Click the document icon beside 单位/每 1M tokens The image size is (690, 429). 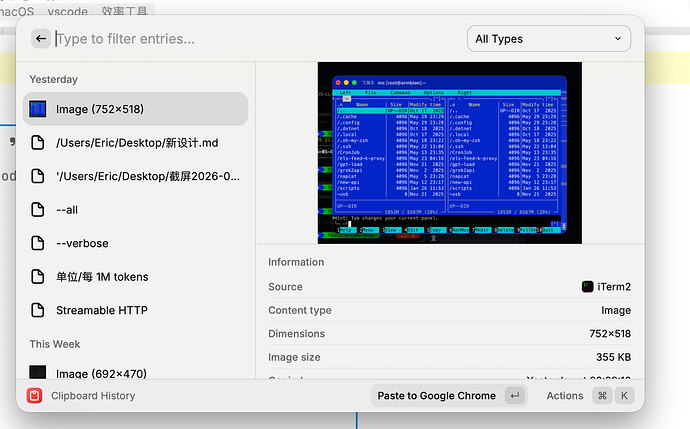pyautogui.click(x=38, y=276)
